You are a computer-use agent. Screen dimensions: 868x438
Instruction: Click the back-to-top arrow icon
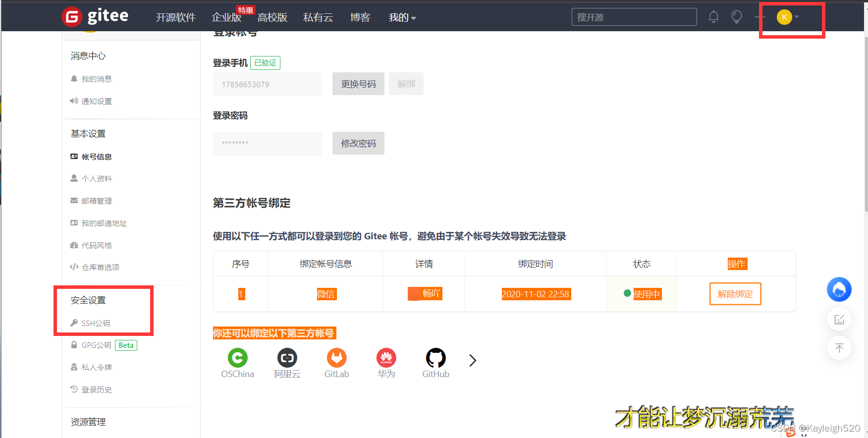coord(839,348)
